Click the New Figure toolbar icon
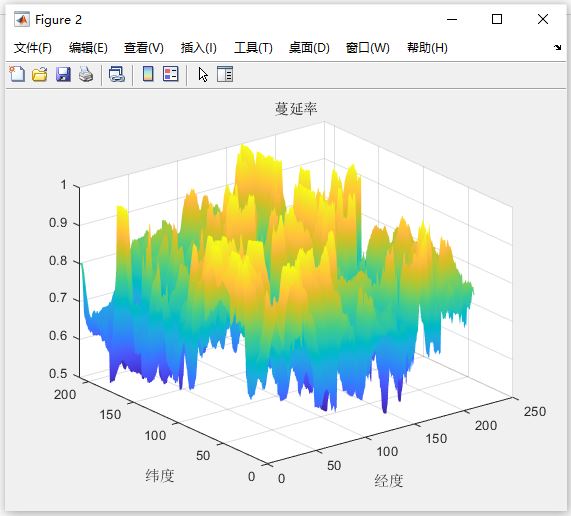Viewport: 571px width, 516px height. (x=17, y=74)
